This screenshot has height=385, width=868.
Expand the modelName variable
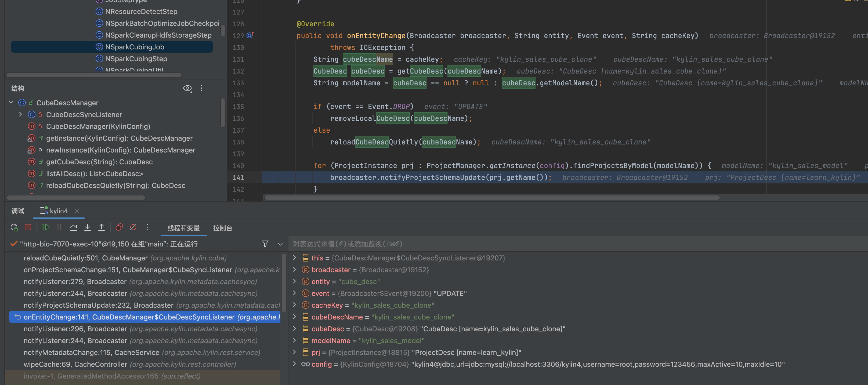click(x=295, y=340)
